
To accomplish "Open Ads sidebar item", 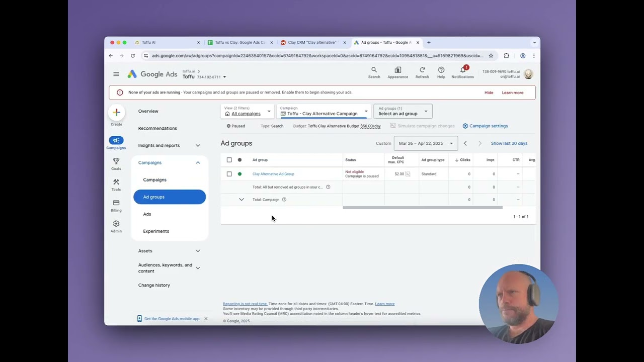I will coord(147,214).
